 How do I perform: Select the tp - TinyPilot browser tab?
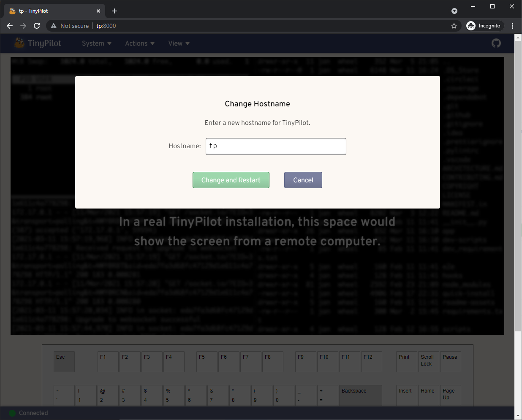coord(54,11)
